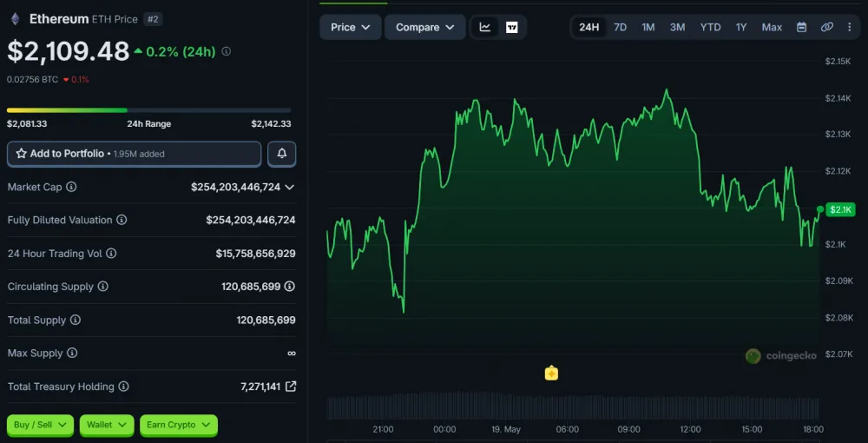868x443 pixels.
Task: Click the 21:00 x-axis time label
Action: [x=383, y=429]
